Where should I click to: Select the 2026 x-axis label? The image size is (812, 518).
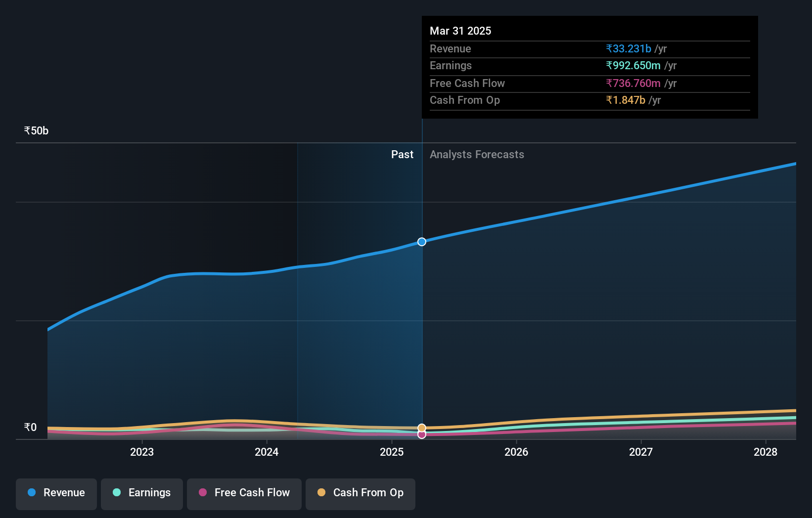(516, 452)
